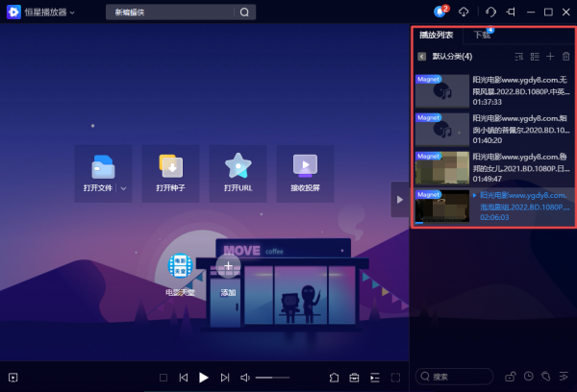The width and height of the screenshot is (577, 392).
Task: Toggle playlist list view mode icon
Action: coord(535,57)
